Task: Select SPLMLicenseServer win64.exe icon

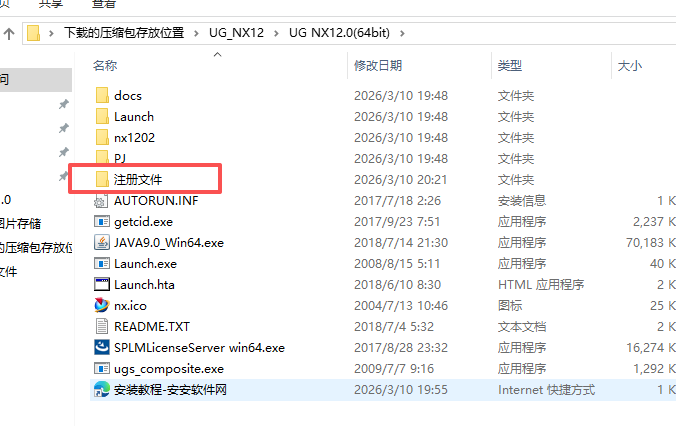Action: pyautogui.click(x=102, y=348)
